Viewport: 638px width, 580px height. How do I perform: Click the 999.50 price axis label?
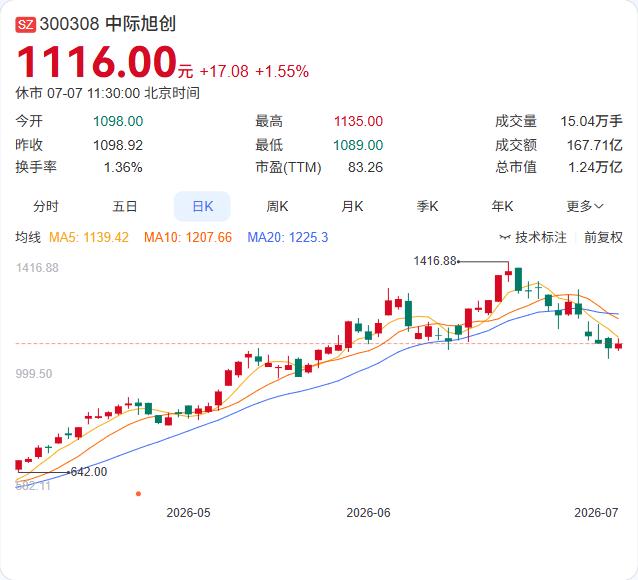tap(34, 374)
